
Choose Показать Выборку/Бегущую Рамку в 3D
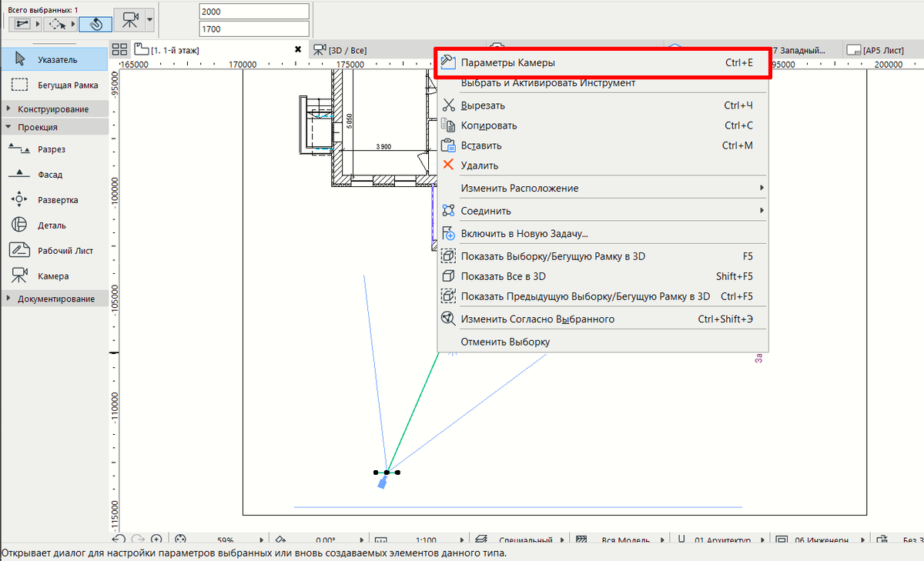click(x=603, y=256)
